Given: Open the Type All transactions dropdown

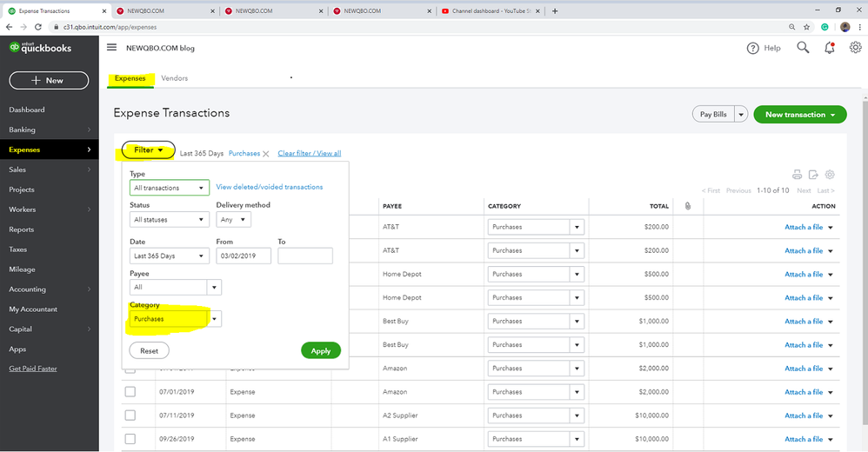Looking at the screenshot, I should (170, 188).
